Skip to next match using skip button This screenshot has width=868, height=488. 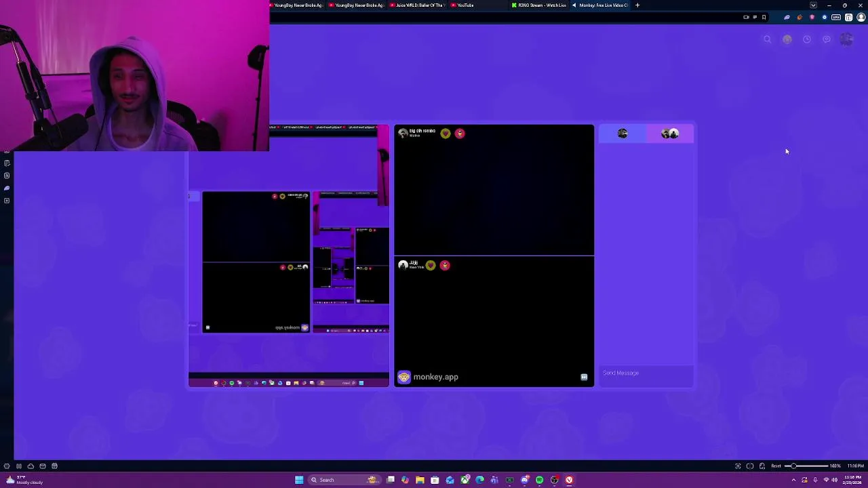pyautogui.click(x=584, y=378)
